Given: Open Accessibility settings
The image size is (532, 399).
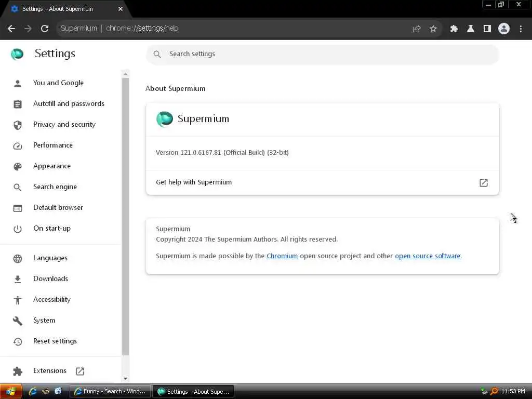Looking at the screenshot, I should (52, 299).
